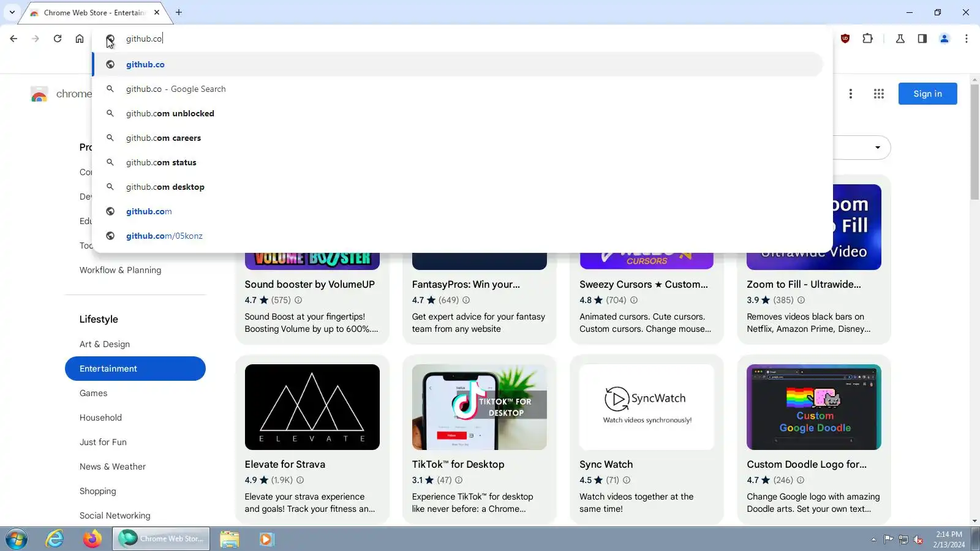This screenshot has width=980, height=551.
Task: Open the News & Weather category
Action: pyautogui.click(x=113, y=467)
